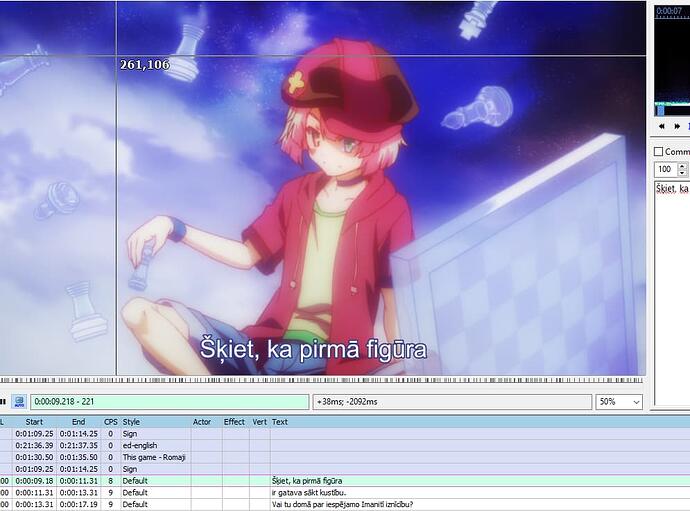Click the End column header

coord(79,422)
